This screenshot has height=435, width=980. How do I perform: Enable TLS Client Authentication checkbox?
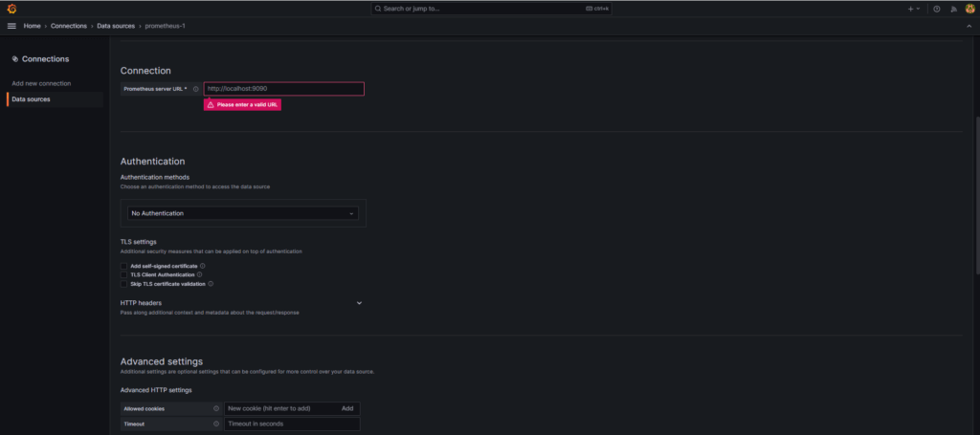123,274
